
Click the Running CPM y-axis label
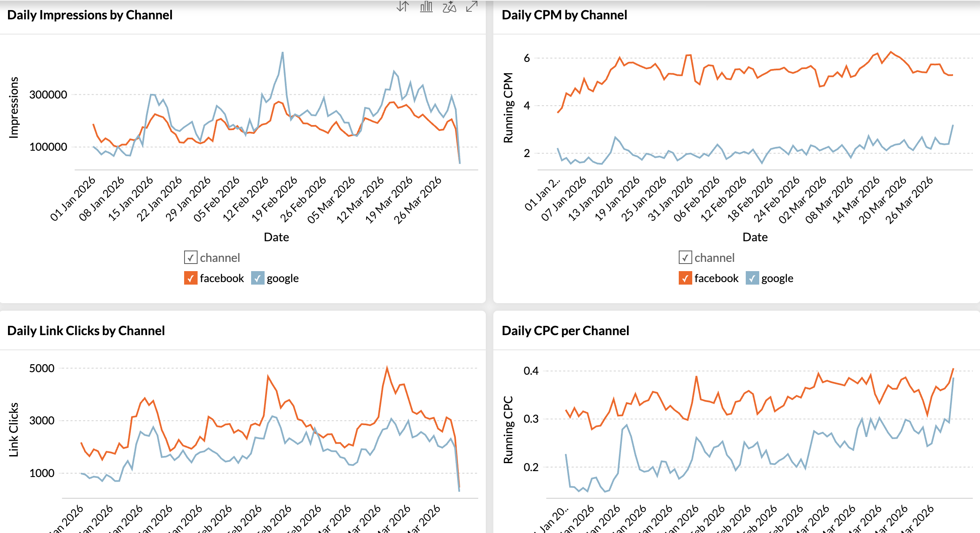(x=508, y=108)
